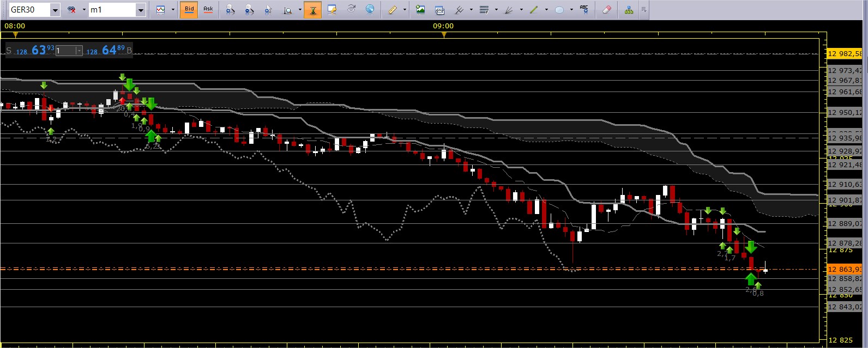Select the Fibonacci levels tool
Screen dimensions: 868x348
pyautogui.click(x=484, y=10)
